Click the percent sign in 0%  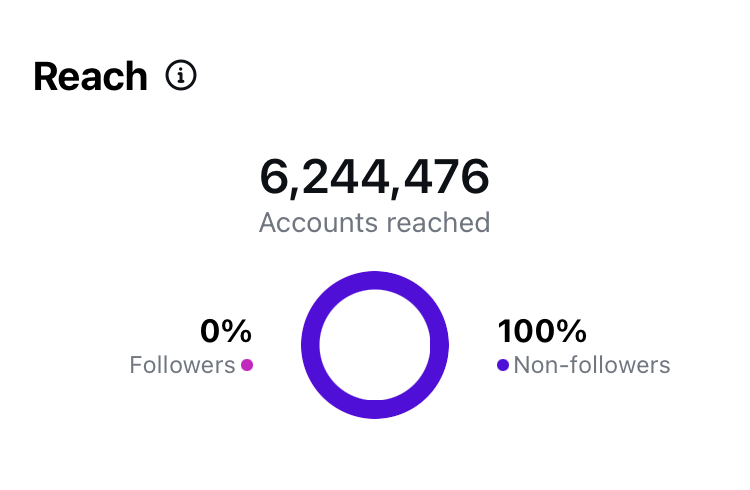[x=238, y=331]
